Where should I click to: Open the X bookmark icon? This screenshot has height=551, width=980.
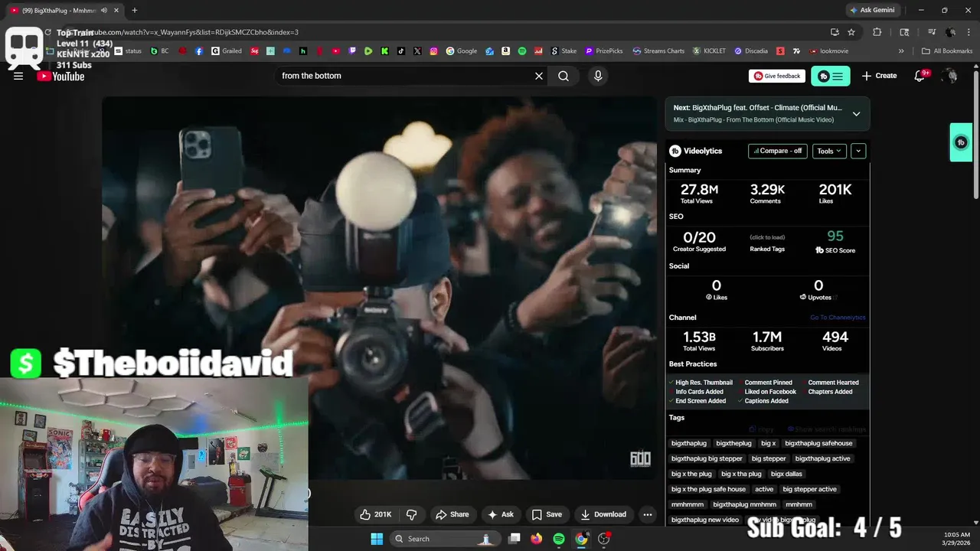click(x=417, y=51)
